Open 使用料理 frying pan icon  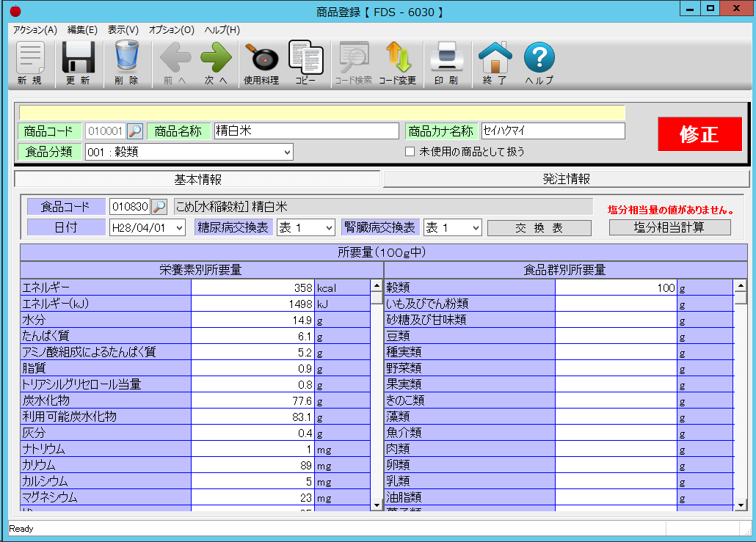point(261,63)
